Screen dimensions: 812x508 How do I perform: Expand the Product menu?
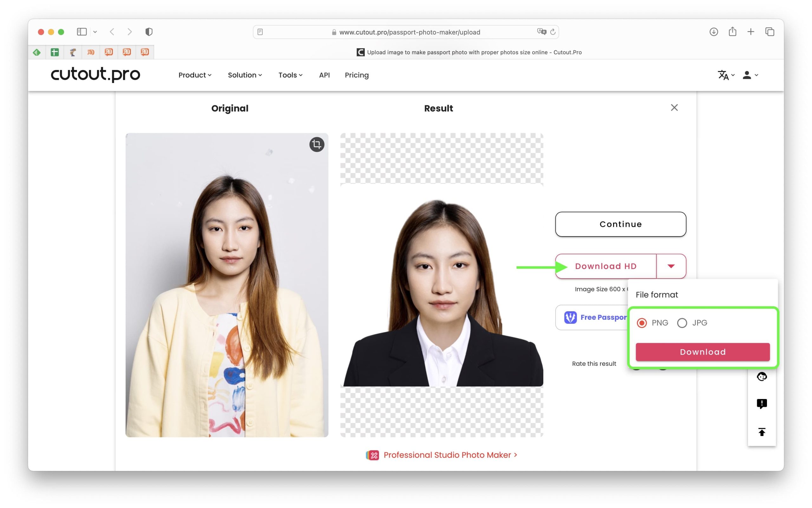[195, 75]
